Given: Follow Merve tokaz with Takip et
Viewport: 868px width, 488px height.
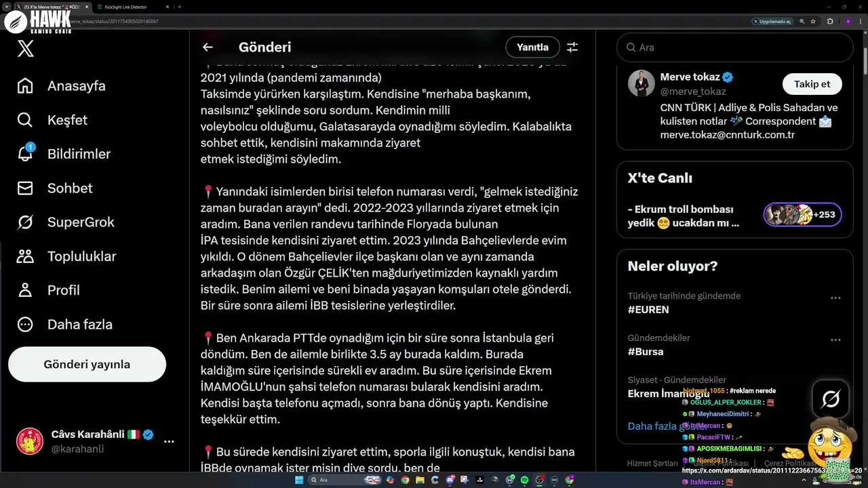Looking at the screenshot, I should (812, 84).
